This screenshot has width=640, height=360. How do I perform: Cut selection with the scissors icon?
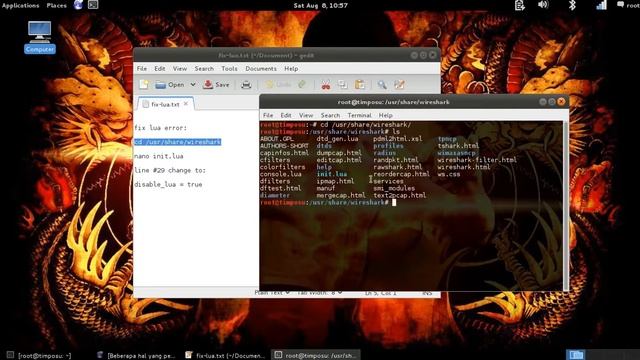pos(326,84)
